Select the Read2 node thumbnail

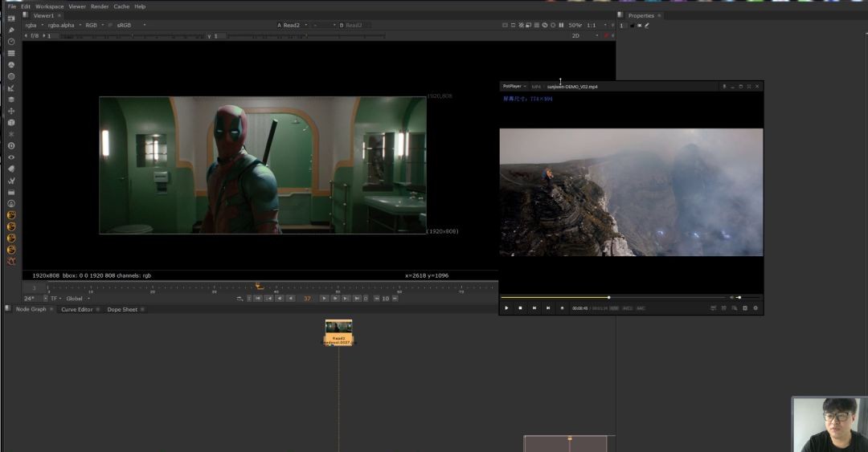339,328
